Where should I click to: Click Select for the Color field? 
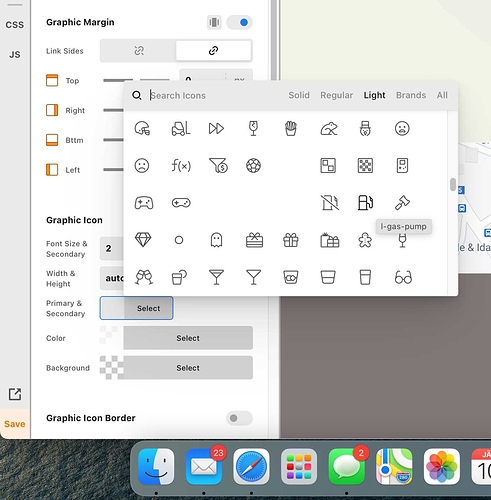click(188, 338)
